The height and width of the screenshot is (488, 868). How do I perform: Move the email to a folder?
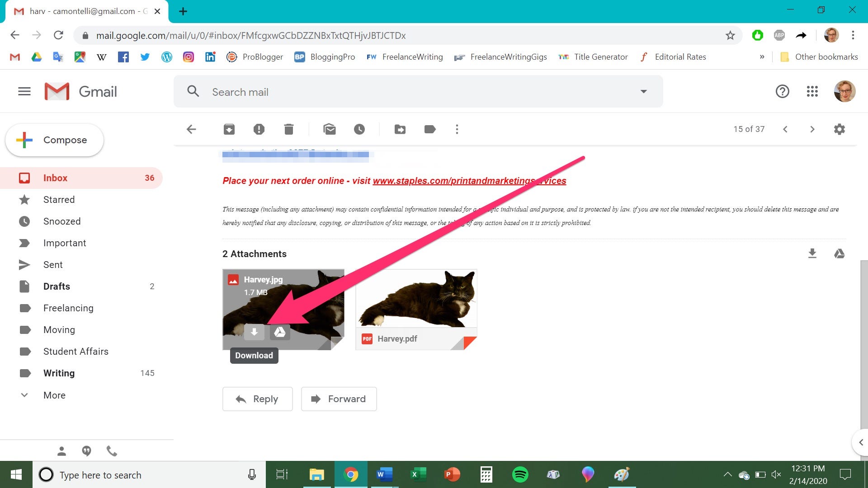pos(400,129)
